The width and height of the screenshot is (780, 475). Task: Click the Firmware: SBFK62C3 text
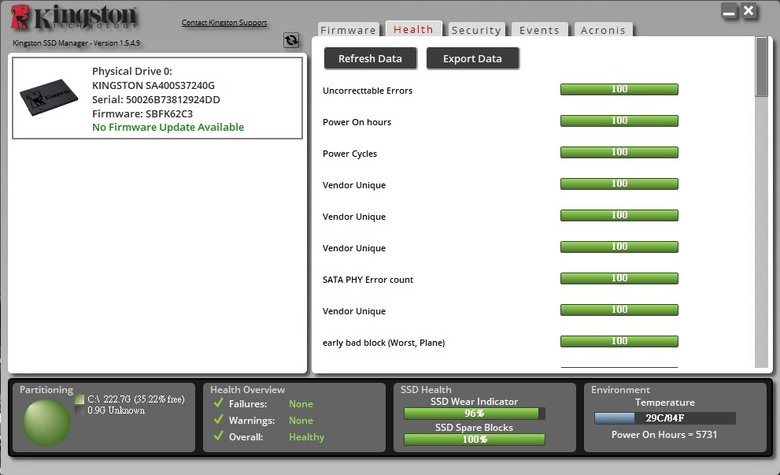click(x=142, y=113)
